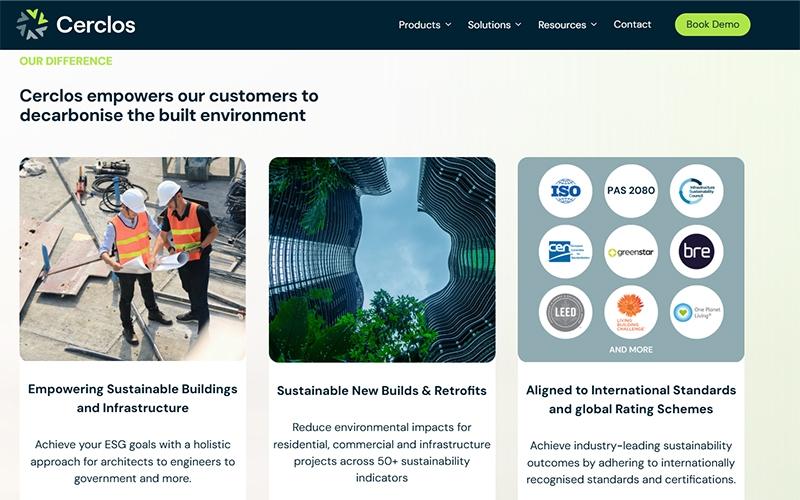This screenshot has height=500, width=800.
Task: Click the ISO logo badge
Action: point(565,191)
